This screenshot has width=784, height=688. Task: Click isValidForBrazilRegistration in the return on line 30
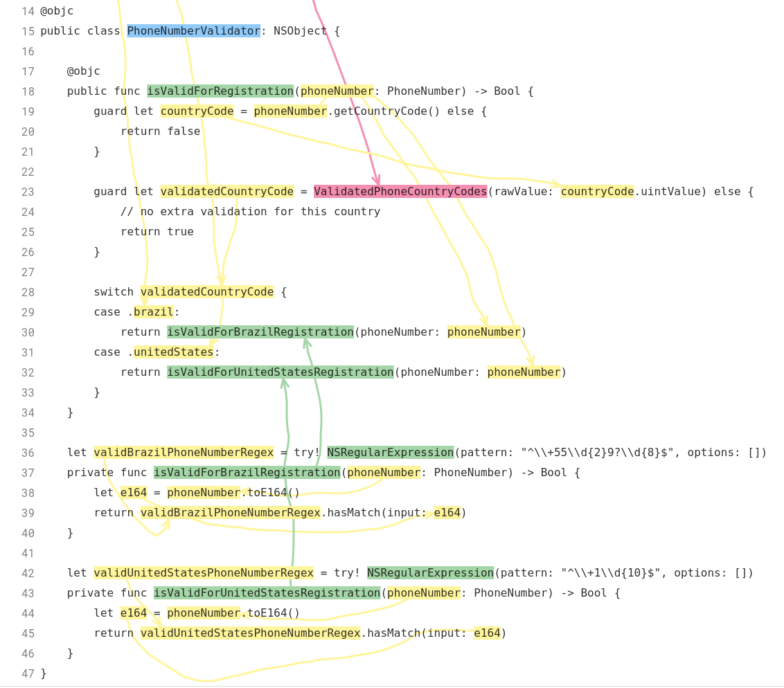[260, 332]
